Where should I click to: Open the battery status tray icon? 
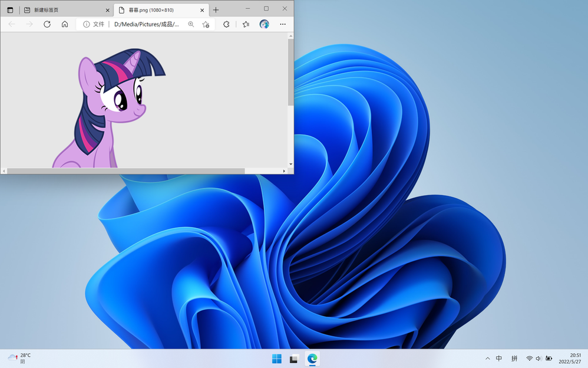click(x=549, y=359)
